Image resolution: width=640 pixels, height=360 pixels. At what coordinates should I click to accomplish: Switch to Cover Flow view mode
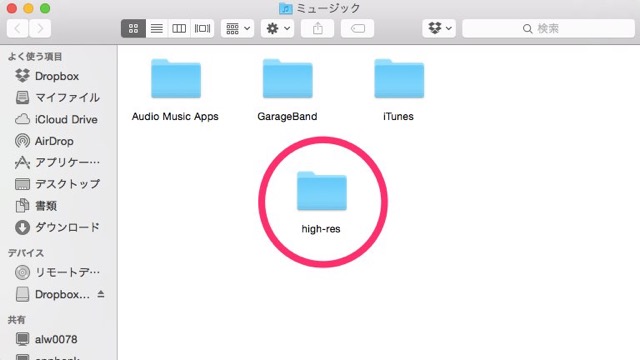202,28
